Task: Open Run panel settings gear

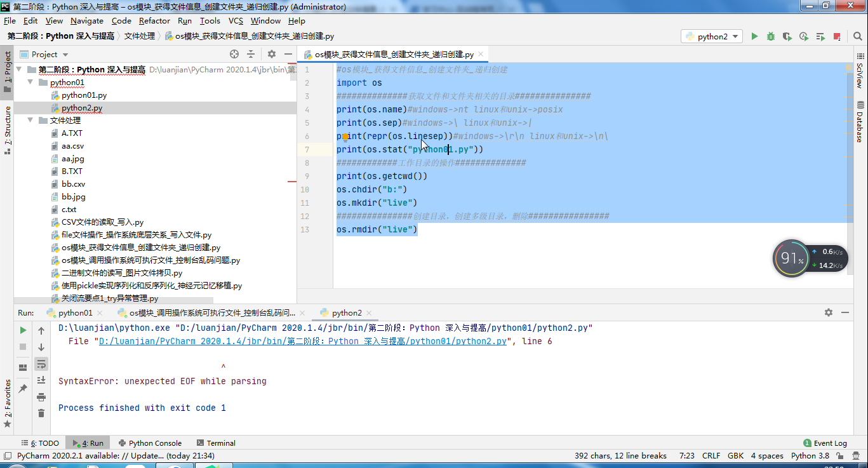Action: [x=829, y=312]
